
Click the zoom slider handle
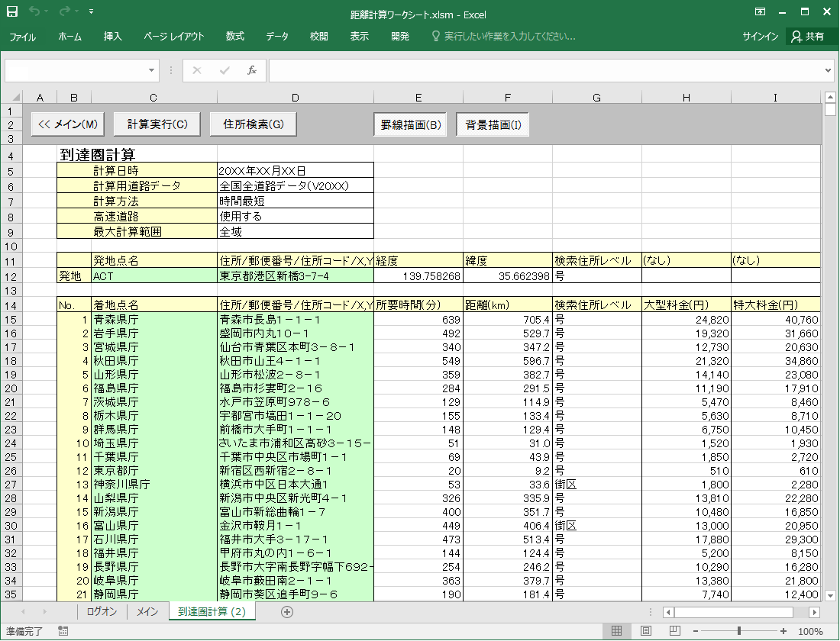tap(739, 631)
